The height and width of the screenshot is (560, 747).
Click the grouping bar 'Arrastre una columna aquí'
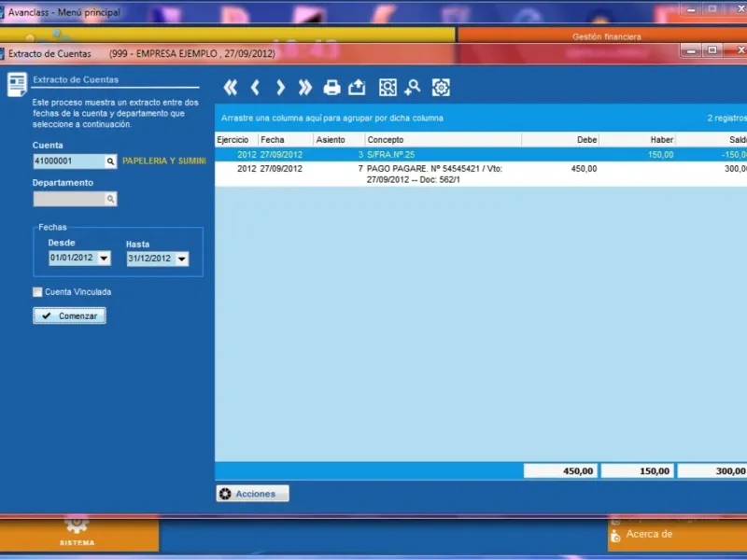[481, 118]
